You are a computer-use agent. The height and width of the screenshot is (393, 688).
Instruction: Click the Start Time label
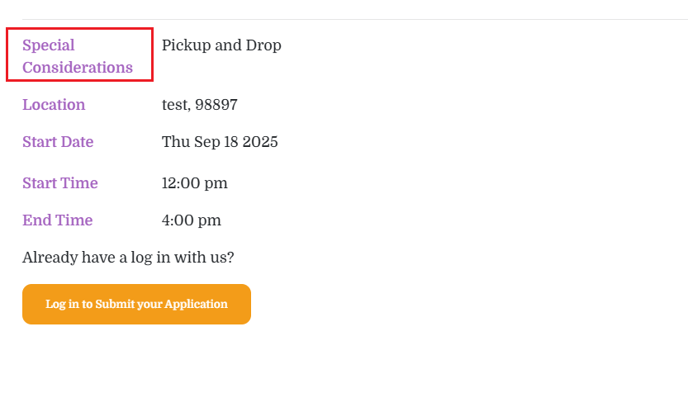point(60,183)
